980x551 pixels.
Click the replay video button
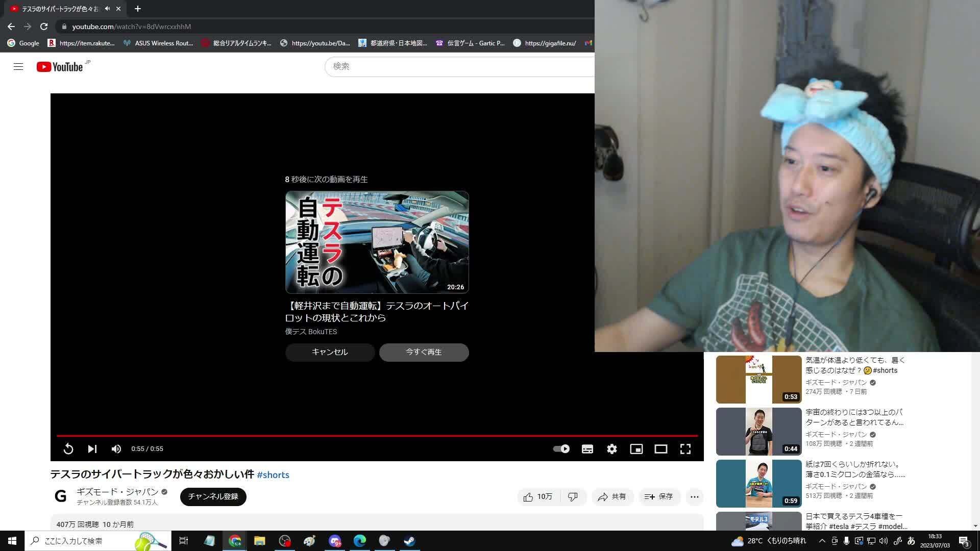pos(68,449)
